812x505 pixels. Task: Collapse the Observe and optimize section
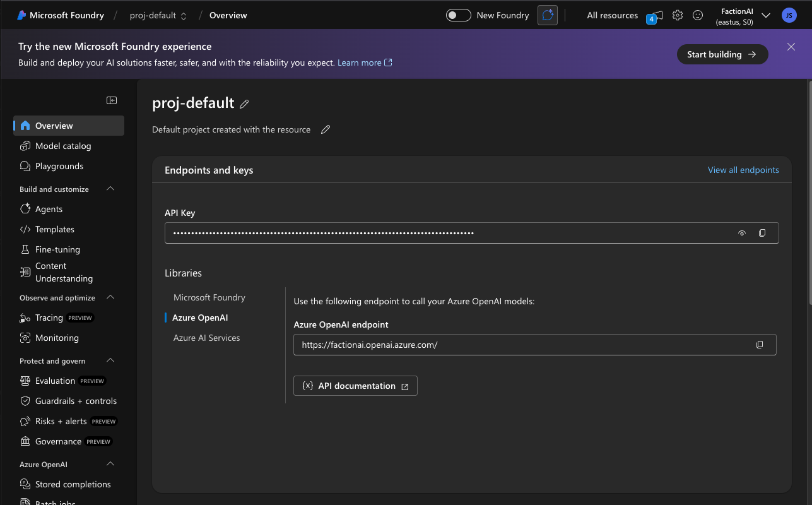pyautogui.click(x=110, y=297)
